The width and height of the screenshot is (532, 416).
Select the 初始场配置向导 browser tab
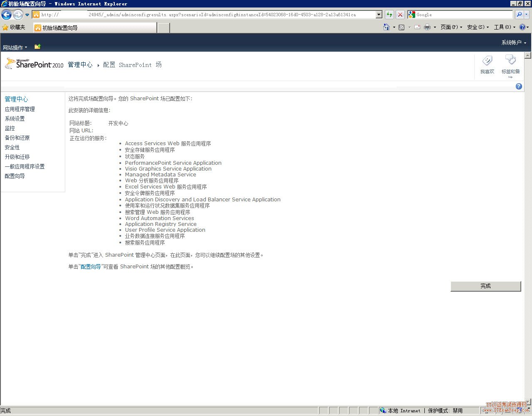(95, 28)
